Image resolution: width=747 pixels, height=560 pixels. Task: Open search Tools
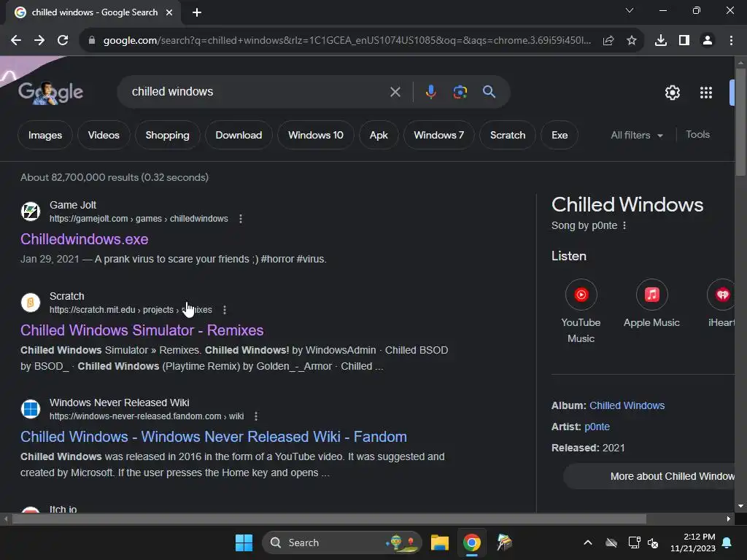pyautogui.click(x=697, y=135)
